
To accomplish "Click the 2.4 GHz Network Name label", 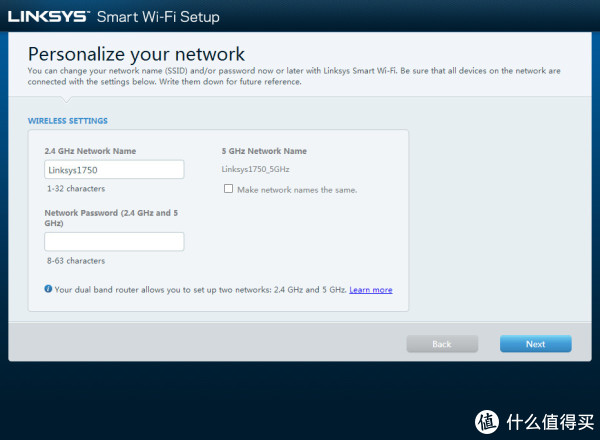I will (90, 151).
